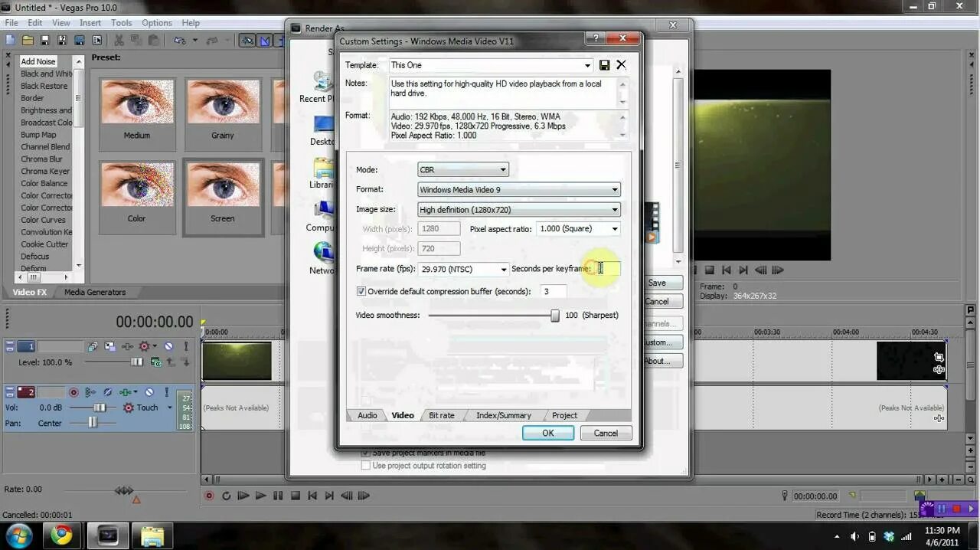This screenshot has height=550, width=980.
Task: Click the Undo icon in Vegas toolbar
Action: [179, 40]
